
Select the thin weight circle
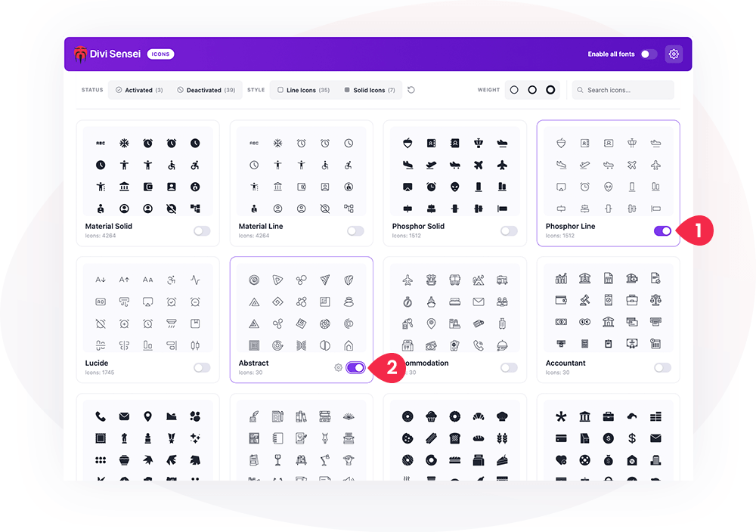point(514,90)
